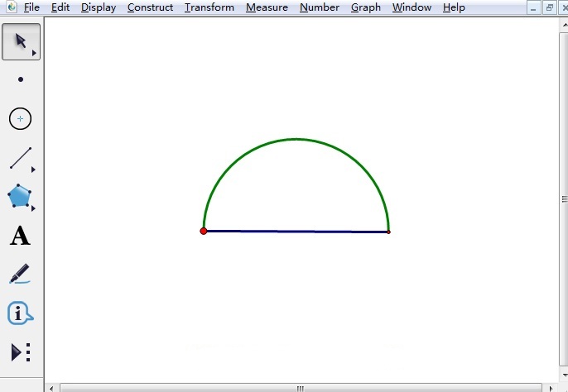Choose the Point tool
Screen dimensions: 568x392
tap(21, 79)
